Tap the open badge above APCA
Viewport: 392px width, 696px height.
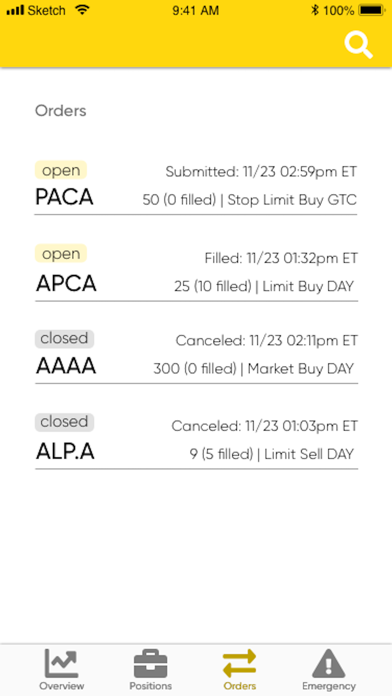[61, 253]
